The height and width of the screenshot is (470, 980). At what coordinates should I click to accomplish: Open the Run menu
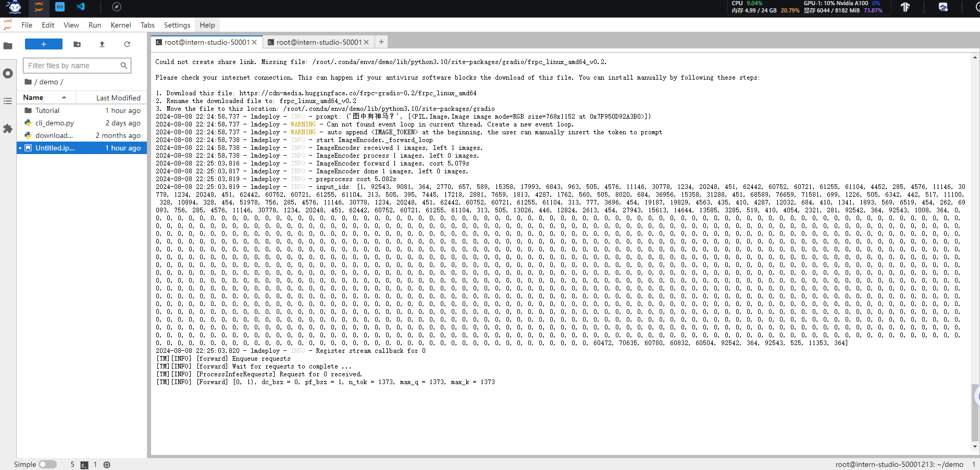tap(95, 25)
